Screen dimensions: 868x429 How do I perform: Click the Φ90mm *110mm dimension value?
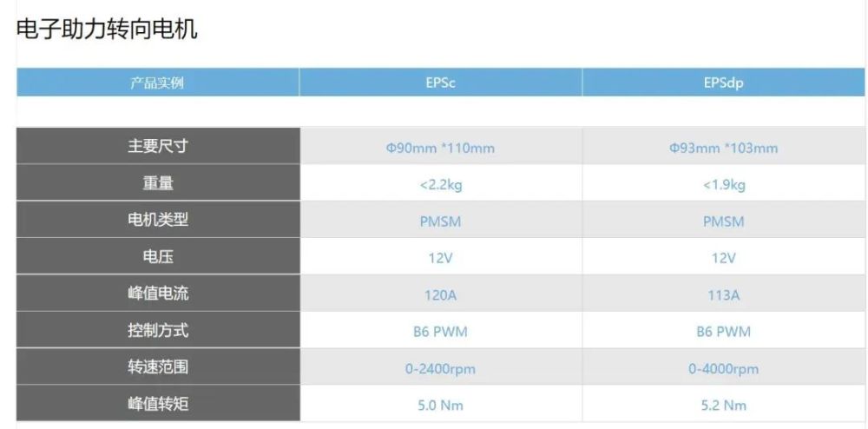point(441,148)
